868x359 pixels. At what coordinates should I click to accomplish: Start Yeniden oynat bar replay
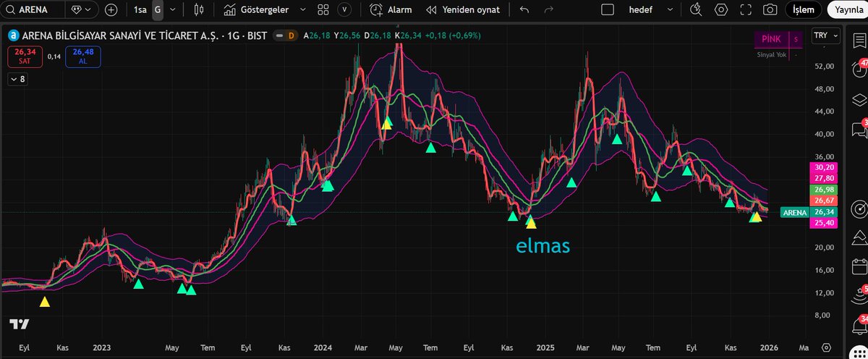tap(463, 9)
